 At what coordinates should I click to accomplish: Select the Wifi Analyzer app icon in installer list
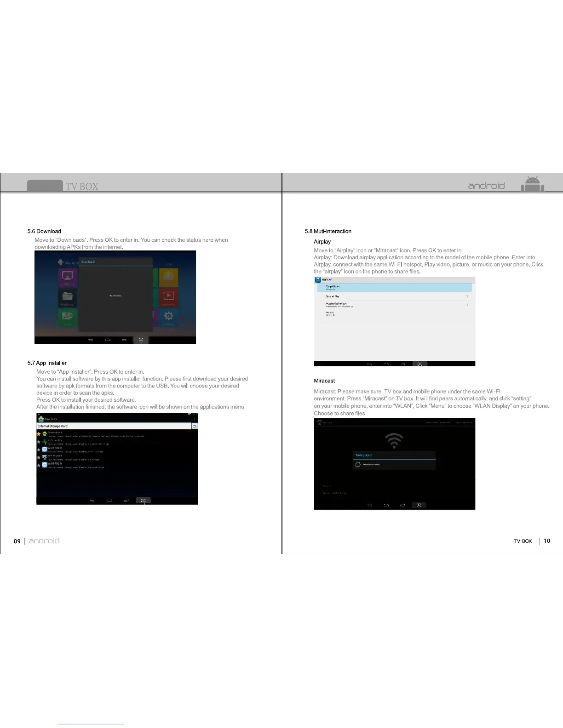45,457
